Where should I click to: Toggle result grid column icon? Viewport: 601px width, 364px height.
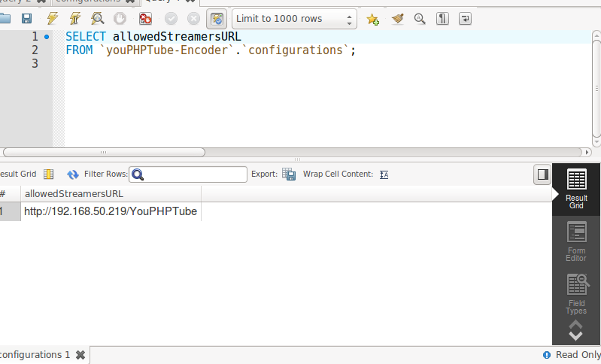(x=49, y=174)
